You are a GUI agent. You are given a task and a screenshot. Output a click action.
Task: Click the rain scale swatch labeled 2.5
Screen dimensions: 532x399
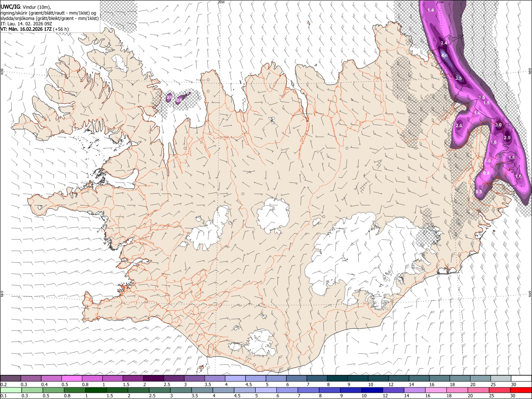click(x=160, y=390)
